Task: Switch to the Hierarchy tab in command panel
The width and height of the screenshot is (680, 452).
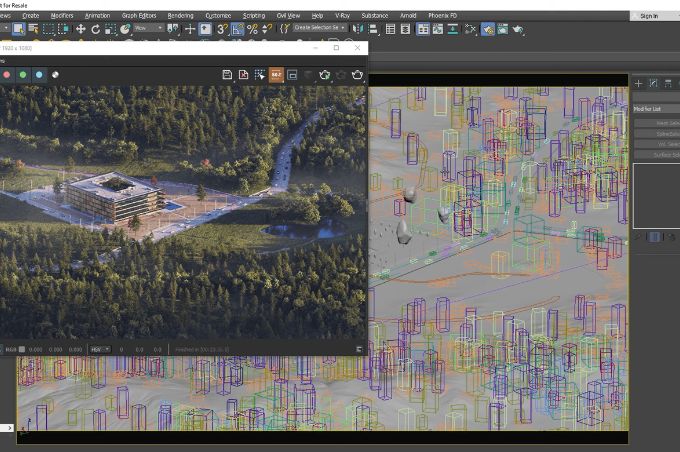Action: click(x=668, y=83)
